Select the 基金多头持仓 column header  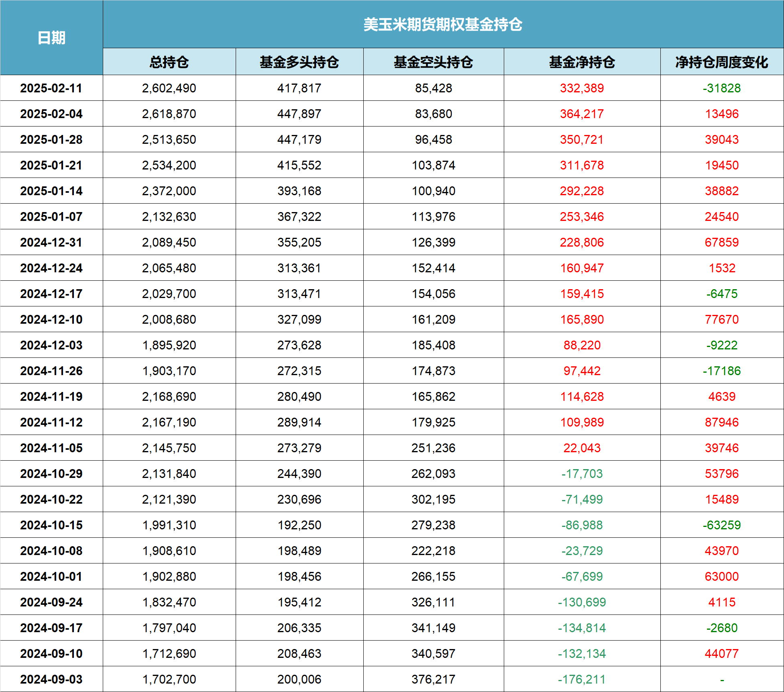[x=299, y=62]
